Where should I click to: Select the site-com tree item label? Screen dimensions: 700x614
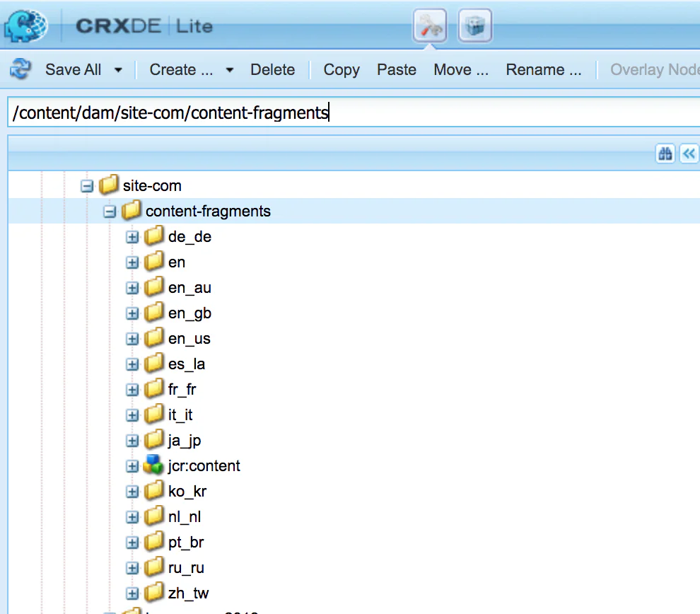click(x=152, y=186)
